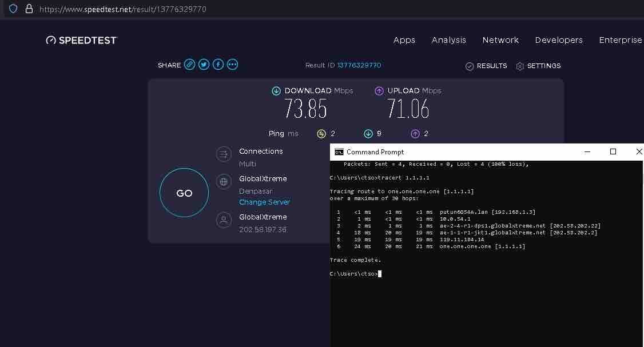
Task: Open Speedtest SETTINGS
Action: click(x=538, y=66)
